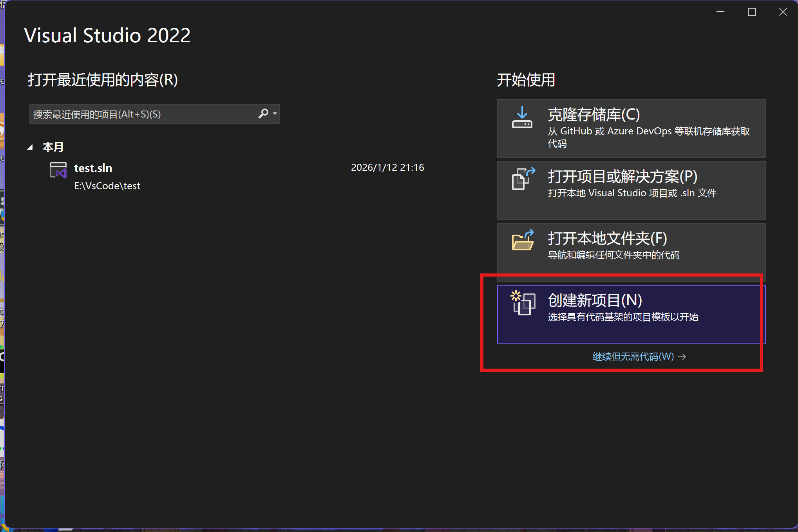Click the create new project icon
The height and width of the screenshot is (532, 798).
(523, 303)
